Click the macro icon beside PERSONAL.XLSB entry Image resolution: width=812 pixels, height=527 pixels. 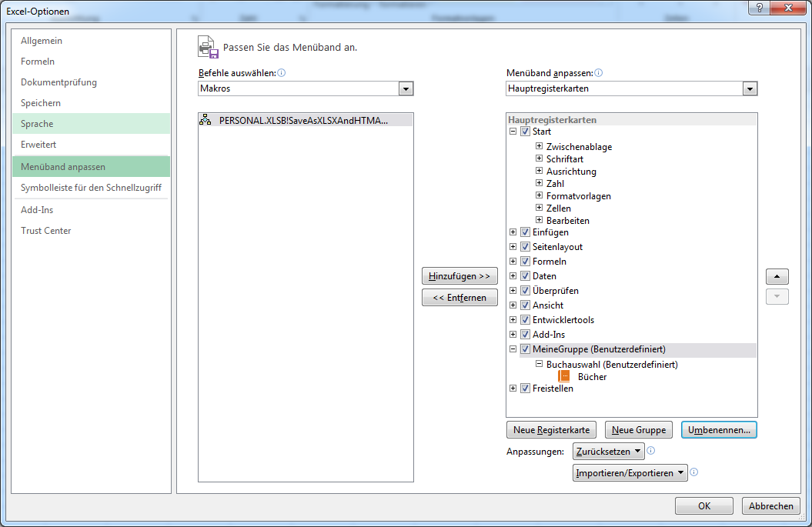[x=206, y=120]
